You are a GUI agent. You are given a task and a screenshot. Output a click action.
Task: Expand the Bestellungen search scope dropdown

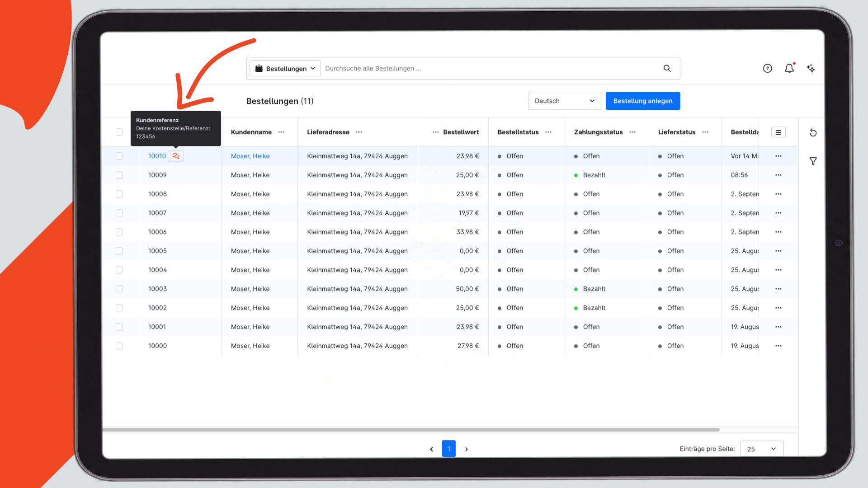point(285,68)
